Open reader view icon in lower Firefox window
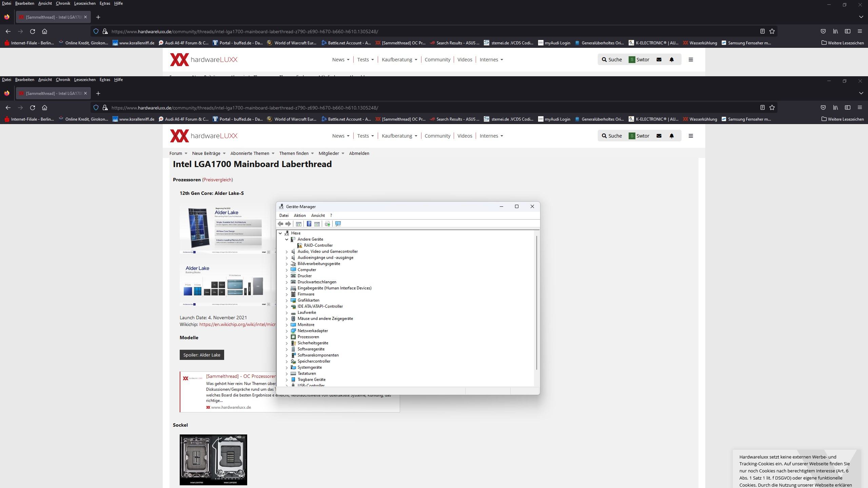This screenshot has width=868, height=488. (762, 108)
